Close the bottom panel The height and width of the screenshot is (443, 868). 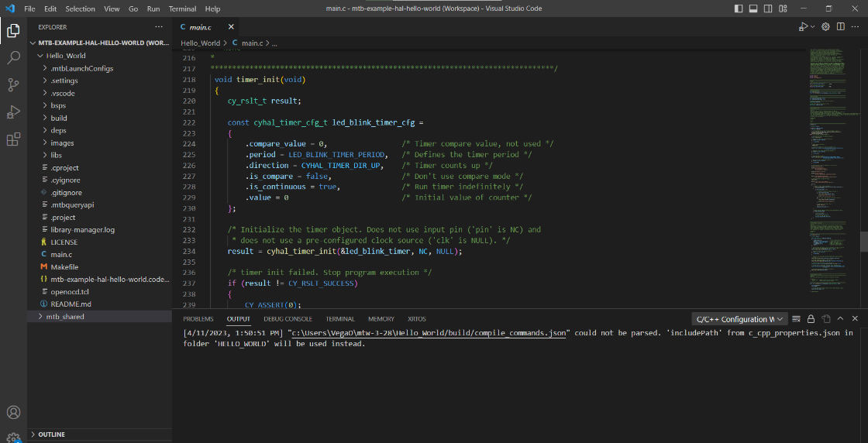pos(856,319)
